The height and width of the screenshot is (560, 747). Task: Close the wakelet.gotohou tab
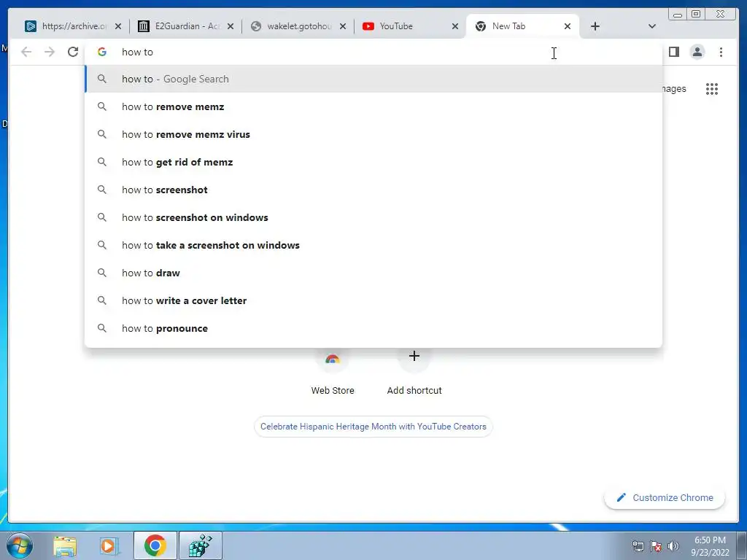[343, 26]
